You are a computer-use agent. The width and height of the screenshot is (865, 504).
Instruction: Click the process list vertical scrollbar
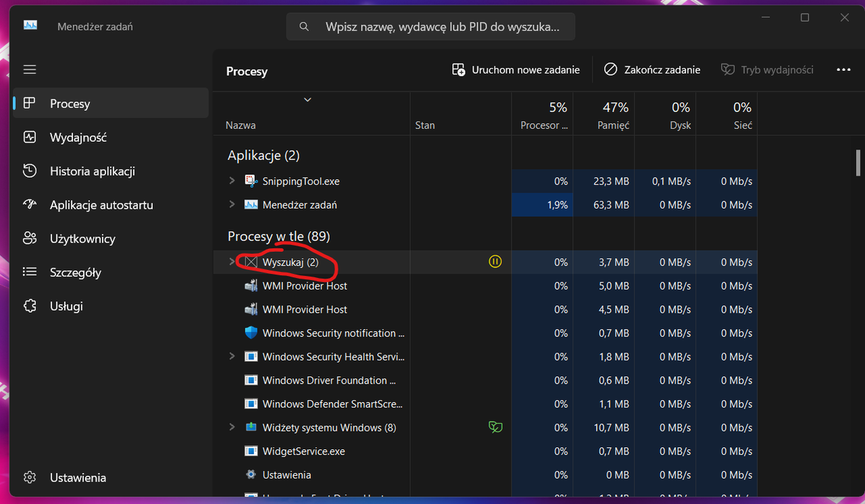(858, 163)
